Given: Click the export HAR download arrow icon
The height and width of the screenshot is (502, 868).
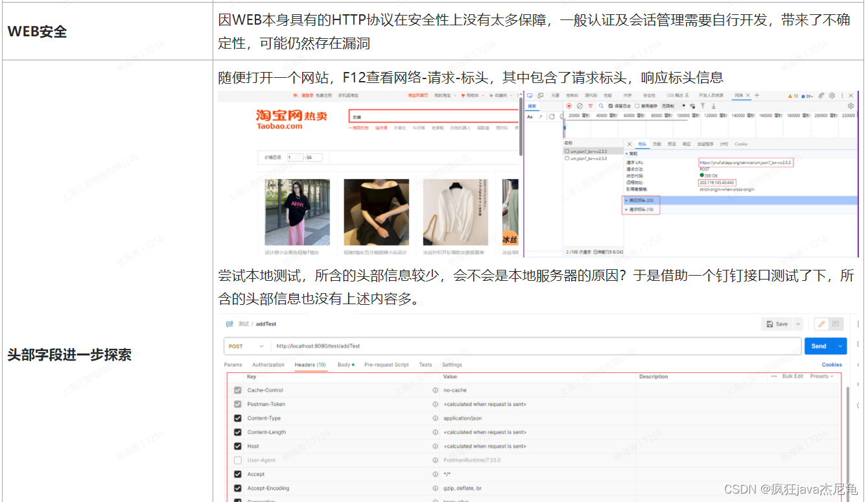Looking at the screenshot, I should 714,106.
